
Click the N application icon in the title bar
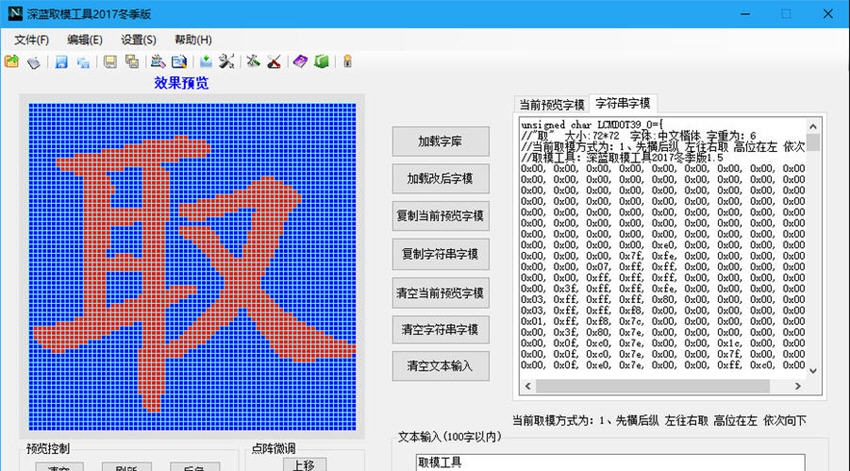pyautogui.click(x=15, y=14)
